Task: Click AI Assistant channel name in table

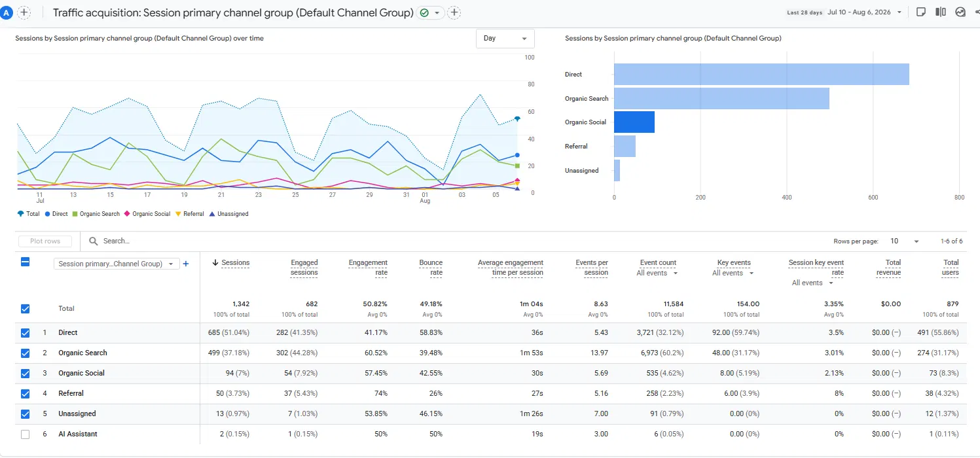Action: pyautogui.click(x=79, y=434)
